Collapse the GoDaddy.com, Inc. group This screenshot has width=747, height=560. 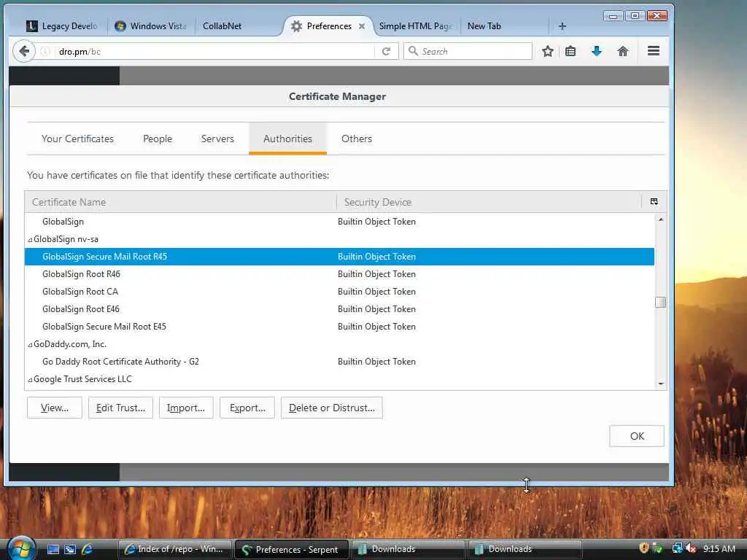[30, 344]
